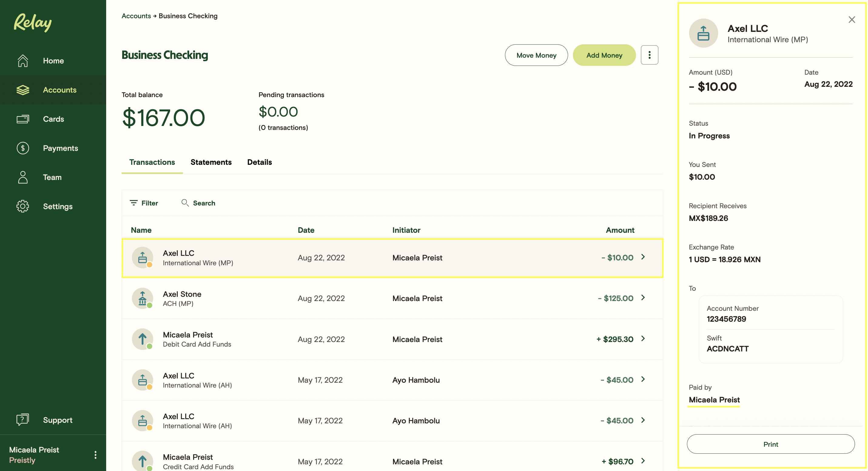Viewport: 868px width, 471px height.
Task: Open Business Checking three-dot options menu
Action: [649, 55]
